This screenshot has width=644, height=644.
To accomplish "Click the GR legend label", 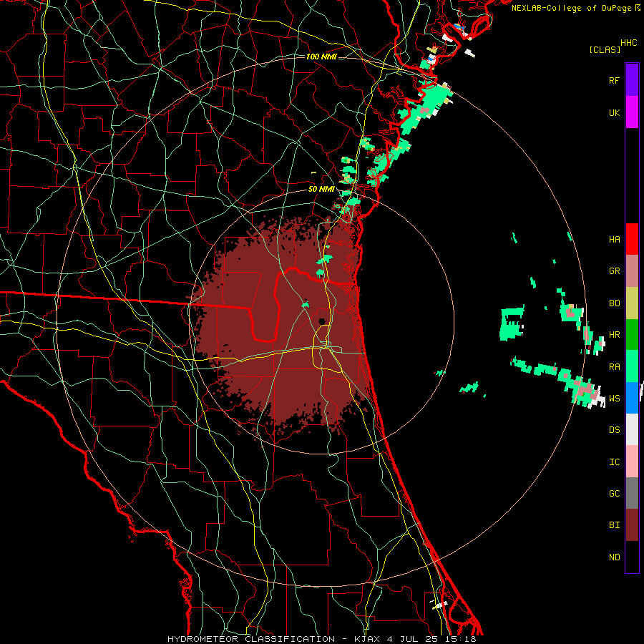I will click(614, 271).
